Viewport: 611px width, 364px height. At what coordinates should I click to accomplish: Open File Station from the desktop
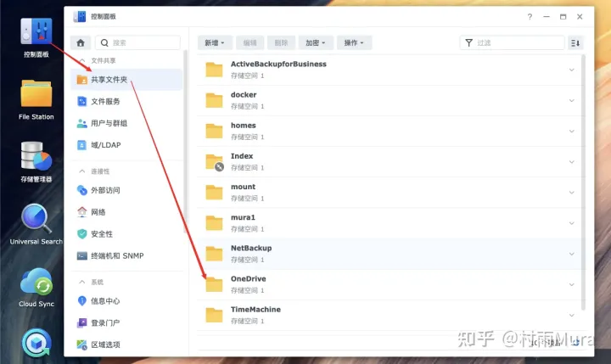[x=36, y=93]
